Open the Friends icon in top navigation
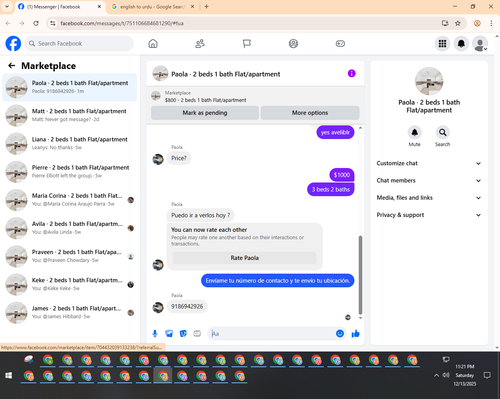This screenshot has width=500, height=399. (200, 43)
